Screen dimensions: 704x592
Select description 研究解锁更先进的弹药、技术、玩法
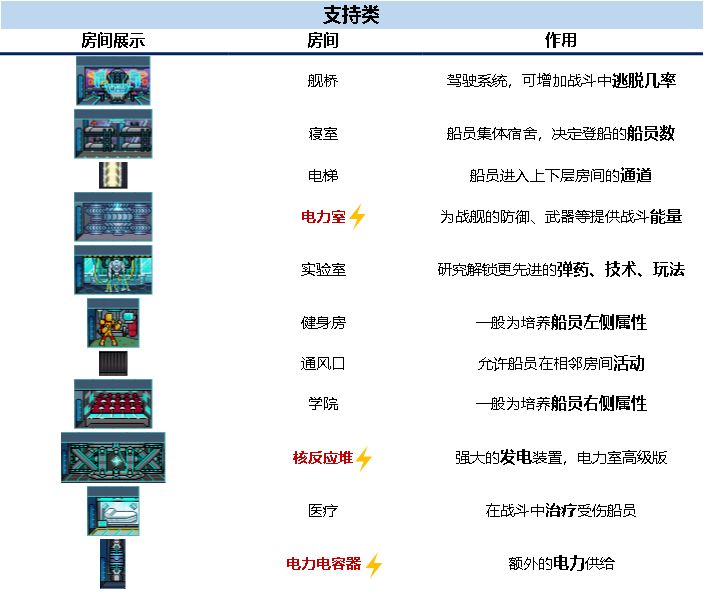pyautogui.click(x=561, y=269)
